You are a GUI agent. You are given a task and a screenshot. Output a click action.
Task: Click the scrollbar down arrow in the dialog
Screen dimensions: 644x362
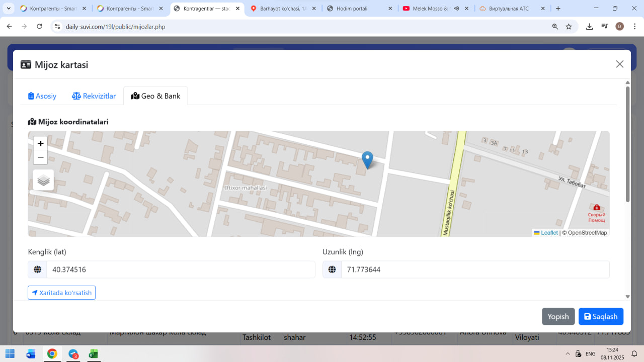pos(627,297)
